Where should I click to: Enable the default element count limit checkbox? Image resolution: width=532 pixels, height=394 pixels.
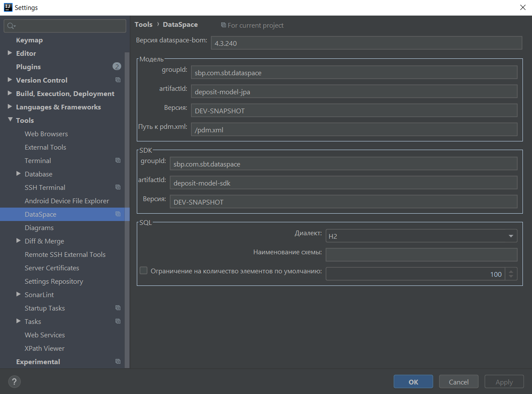click(x=144, y=271)
